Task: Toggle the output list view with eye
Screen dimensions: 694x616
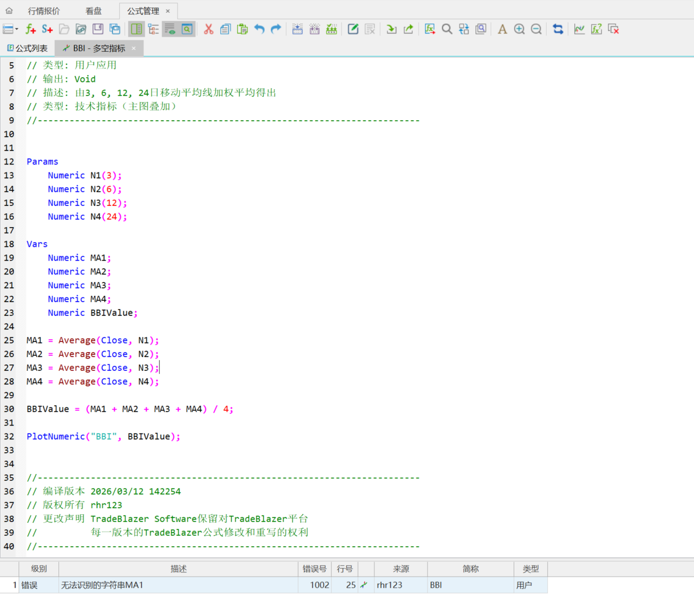Action: [170, 29]
